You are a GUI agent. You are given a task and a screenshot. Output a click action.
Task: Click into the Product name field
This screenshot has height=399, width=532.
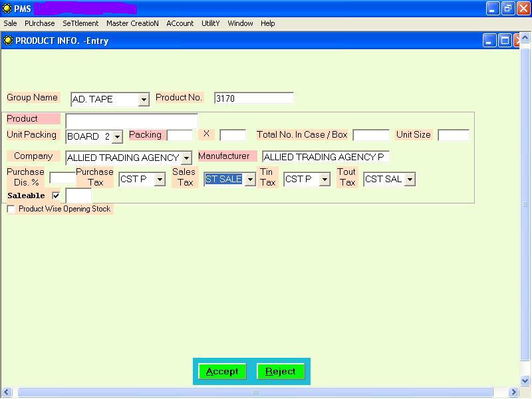tap(132, 121)
